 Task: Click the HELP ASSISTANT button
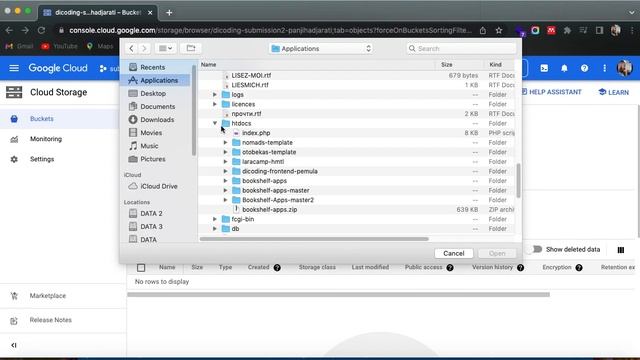click(551, 92)
